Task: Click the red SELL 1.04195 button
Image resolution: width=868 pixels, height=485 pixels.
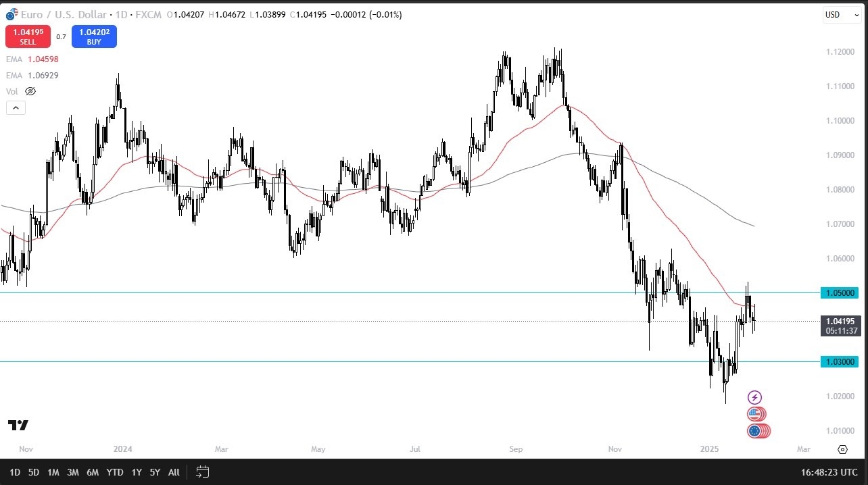Action: click(27, 36)
